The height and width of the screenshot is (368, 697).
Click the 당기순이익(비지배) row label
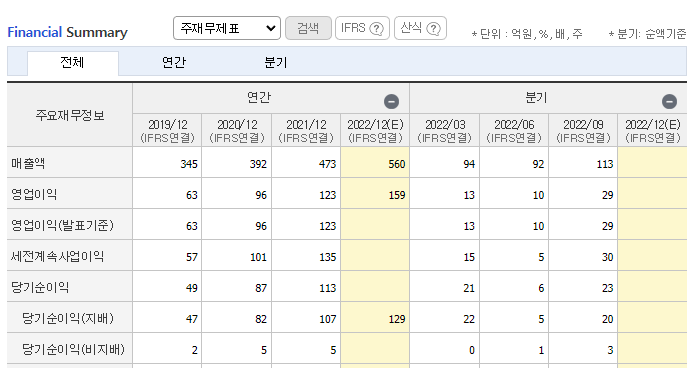73,349
